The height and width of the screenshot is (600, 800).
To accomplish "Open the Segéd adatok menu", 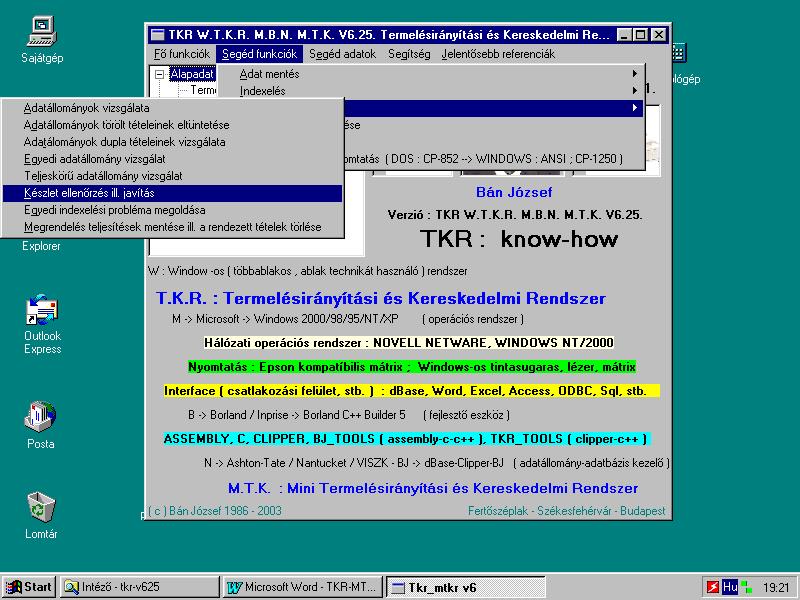I will 342,54.
